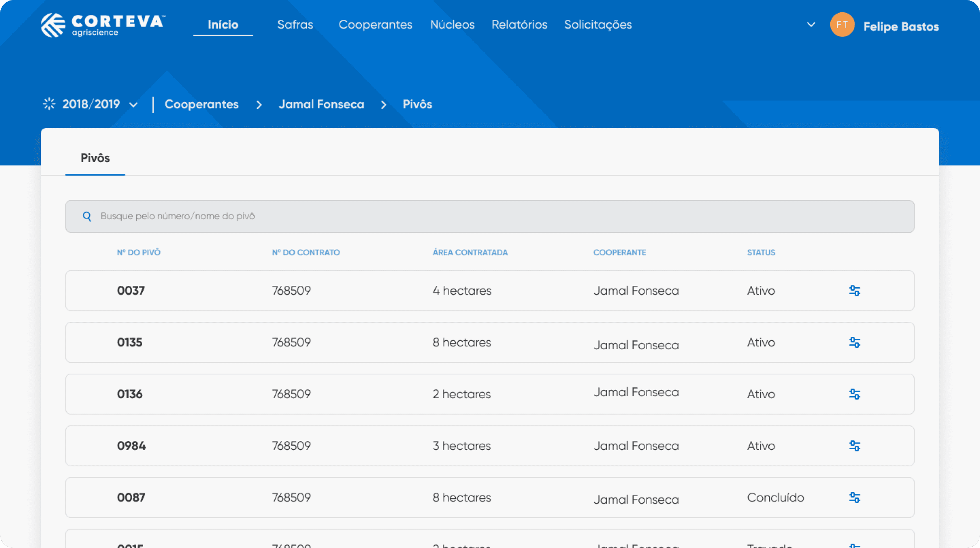This screenshot has height=548, width=980.
Task: Click the settings sliders icon for pivot 0037
Action: [x=854, y=291]
